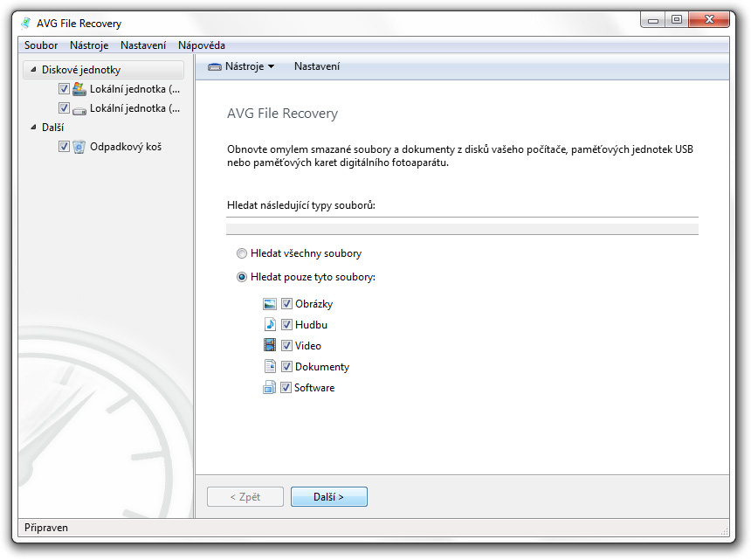The width and height of the screenshot is (751, 560).
Task: Open the Nástroje menu in menu bar
Action: pyautogui.click(x=89, y=45)
